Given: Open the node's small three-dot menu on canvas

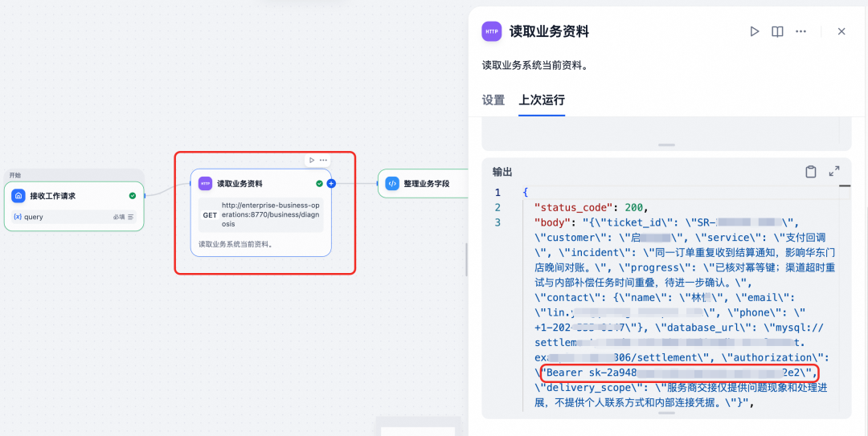Looking at the screenshot, I should coord(323,160).
